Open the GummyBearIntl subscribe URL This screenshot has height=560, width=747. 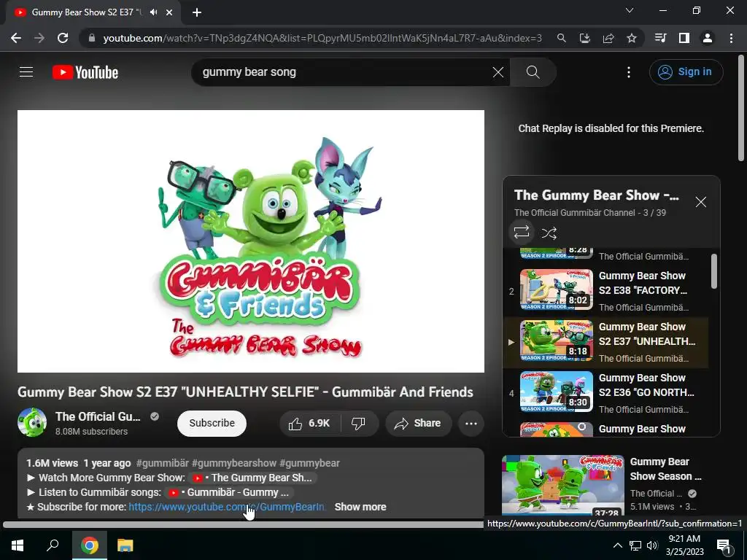[x=227, y=507]
